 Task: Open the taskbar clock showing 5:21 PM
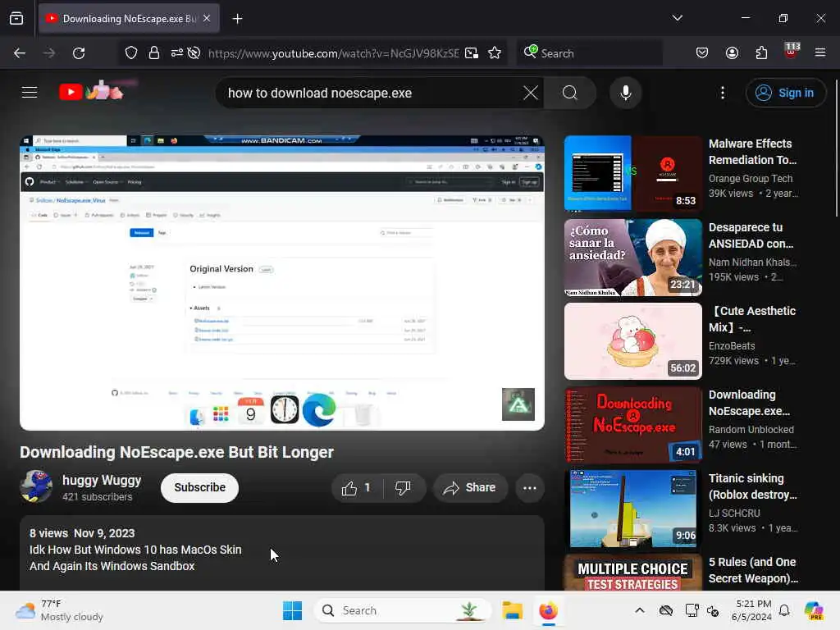pyautogui.click(x=753, y=610)
